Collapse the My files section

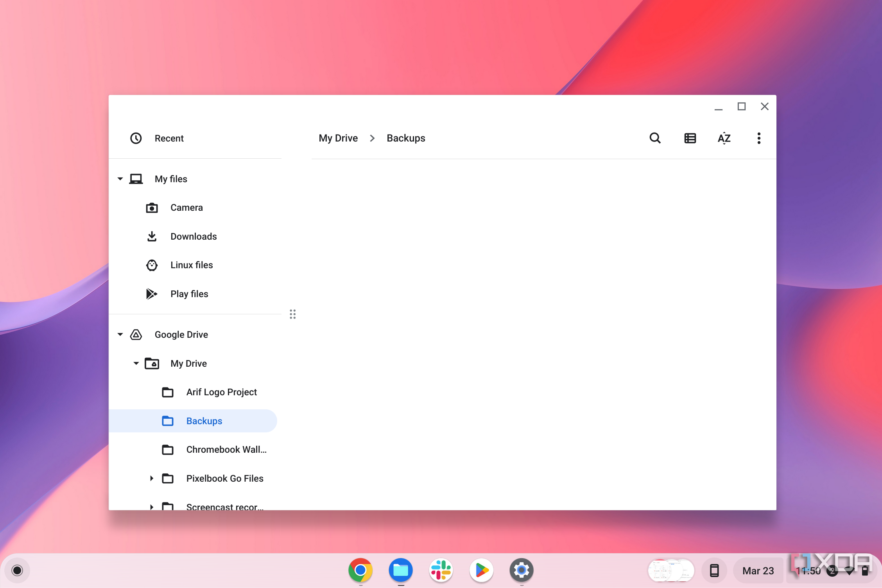coord(120,179)
